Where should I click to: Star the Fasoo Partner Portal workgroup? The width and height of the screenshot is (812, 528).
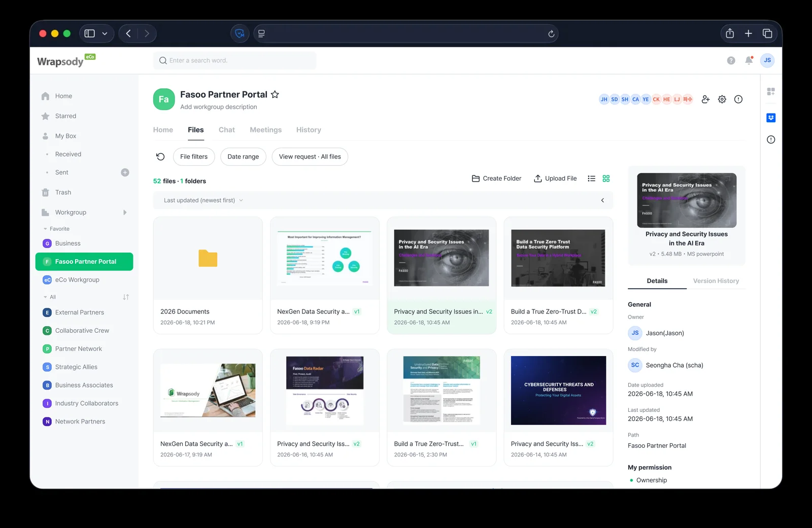click(275, 94)
